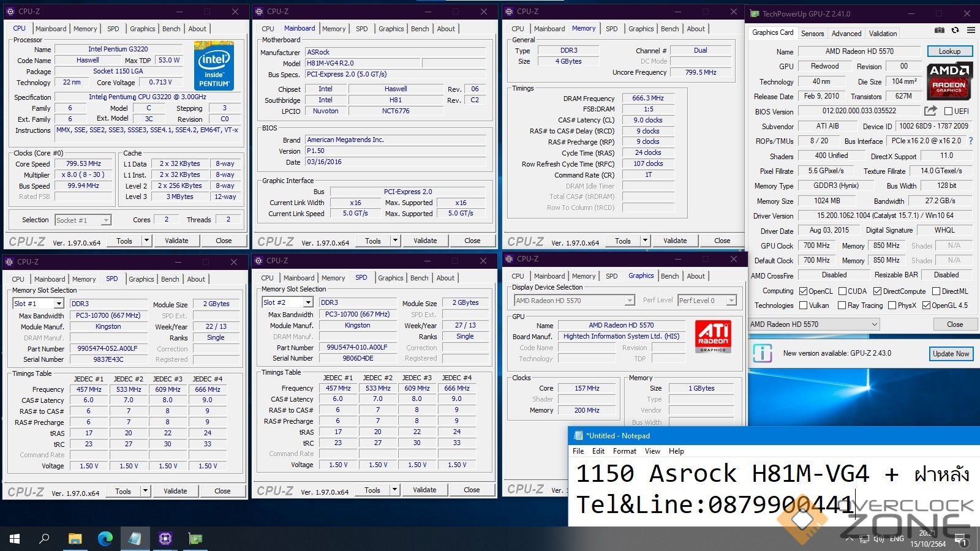Enable the CUDA checkbox
Image resolution: width=980 pixels, height=551 pixels.
842,291
